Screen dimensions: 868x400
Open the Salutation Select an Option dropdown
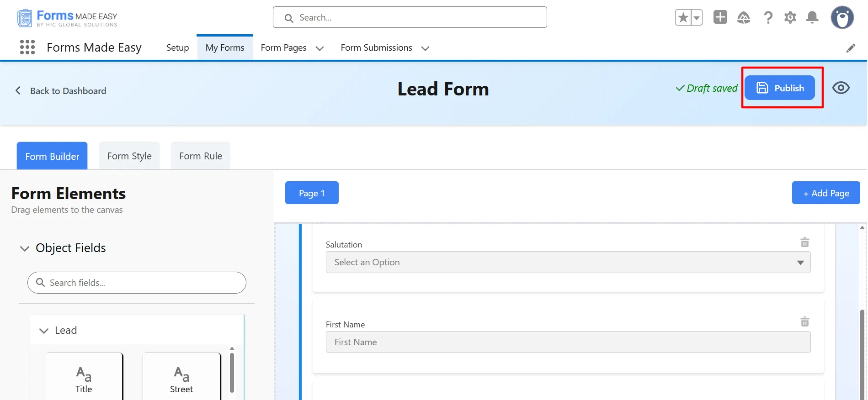pos(568,262)
